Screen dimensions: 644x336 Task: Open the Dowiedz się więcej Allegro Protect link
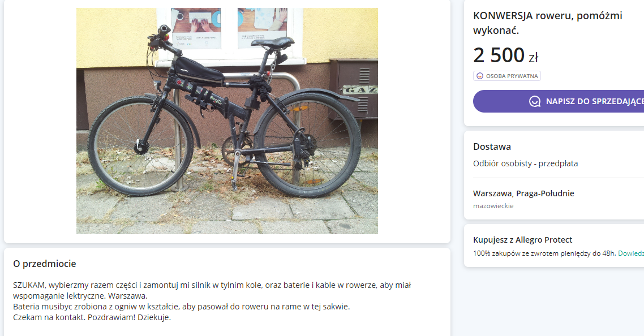[x=630, y=253]
